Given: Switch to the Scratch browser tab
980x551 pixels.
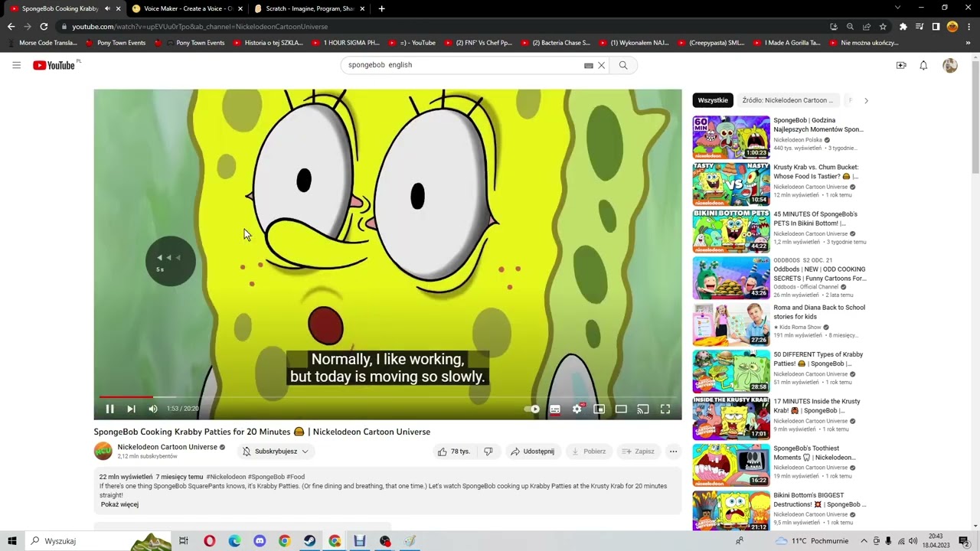Looking at the screenshot, I should point(309,8).
